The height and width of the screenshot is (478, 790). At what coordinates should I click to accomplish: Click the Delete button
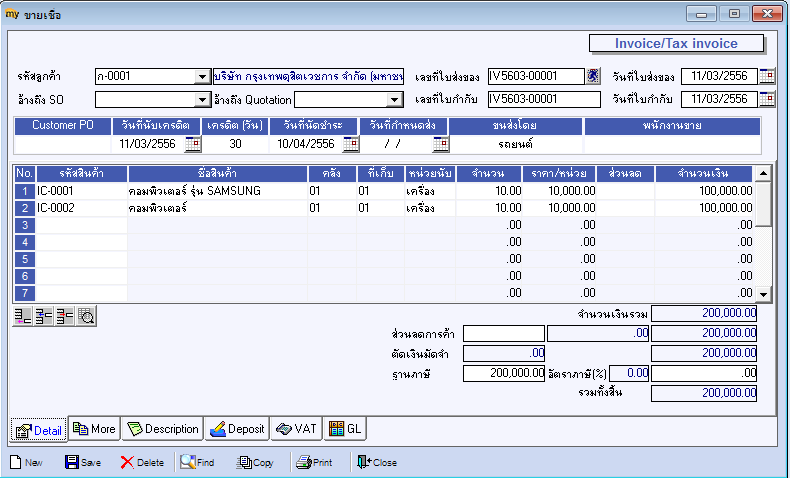[x=142, y=463]
